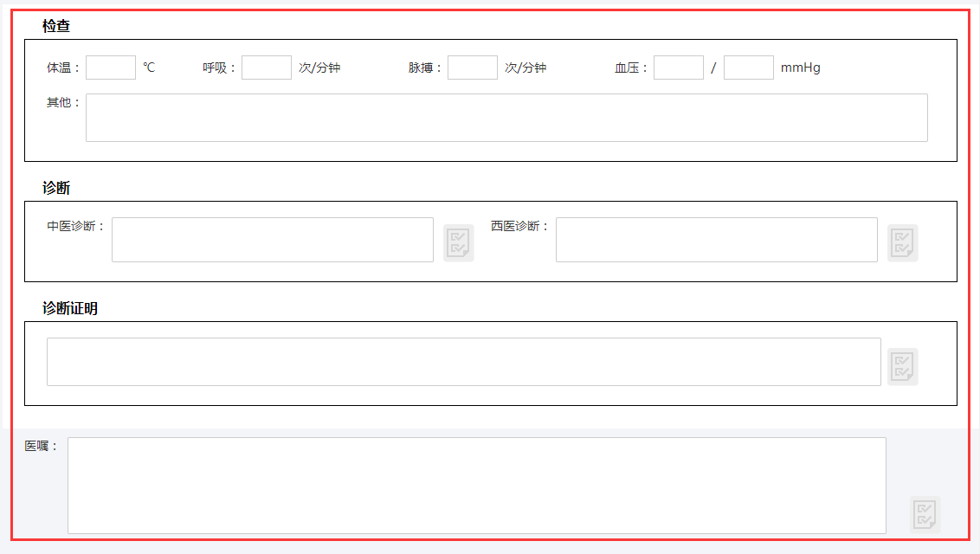980x554 pixels.
Task: Click inside the 医嘱 text area
Action: coord(477,486)
